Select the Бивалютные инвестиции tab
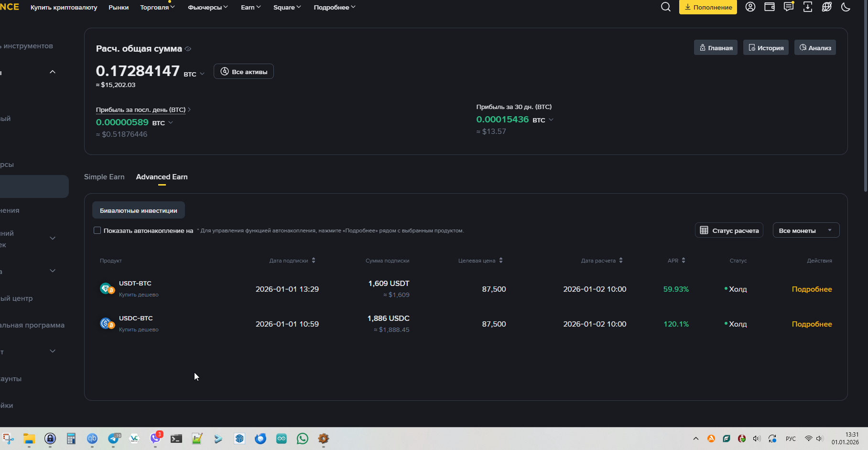The height and width of the screenshot is (450, 868). 139,210
